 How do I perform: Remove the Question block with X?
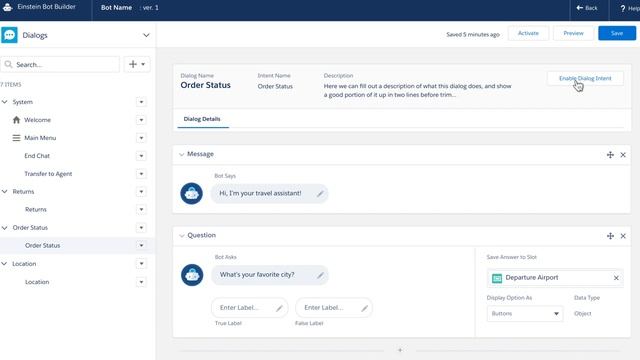[x=623, y=236]
